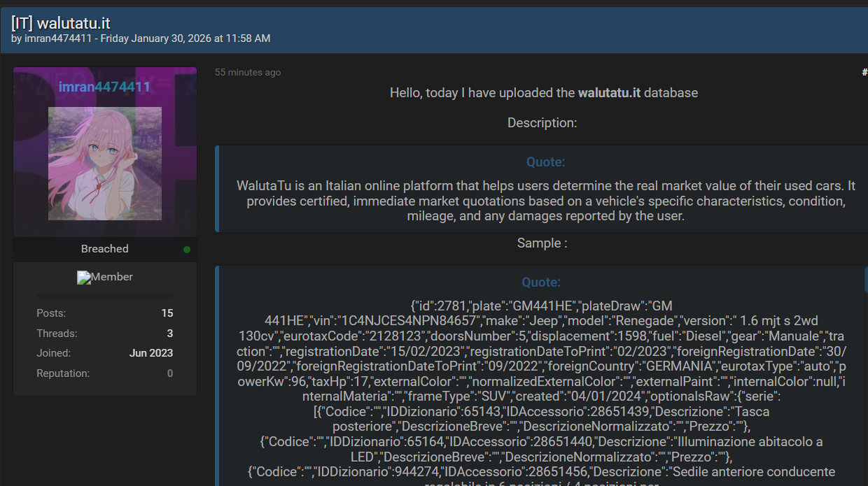This screenshot has width=868, height=486.
Task: Open author imran4474411 link in thread header
Action: tap(58, 38)
